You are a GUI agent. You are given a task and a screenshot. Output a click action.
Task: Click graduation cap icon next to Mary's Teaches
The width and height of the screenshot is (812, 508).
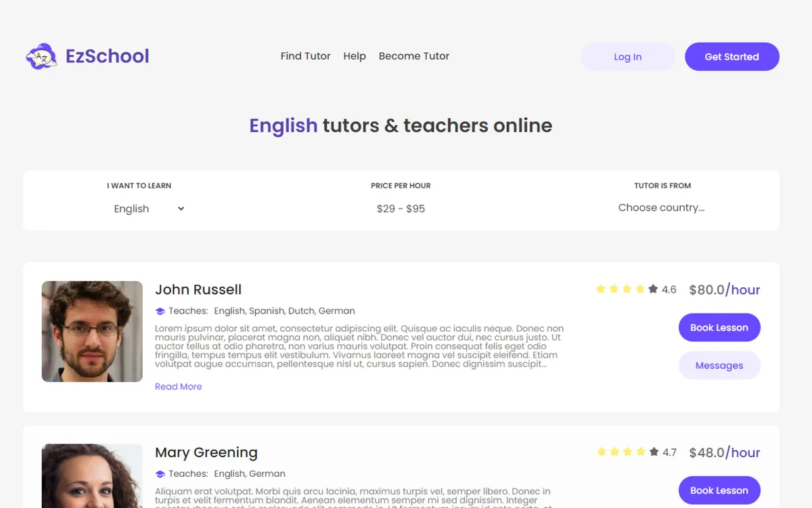(x=160, y=474)
